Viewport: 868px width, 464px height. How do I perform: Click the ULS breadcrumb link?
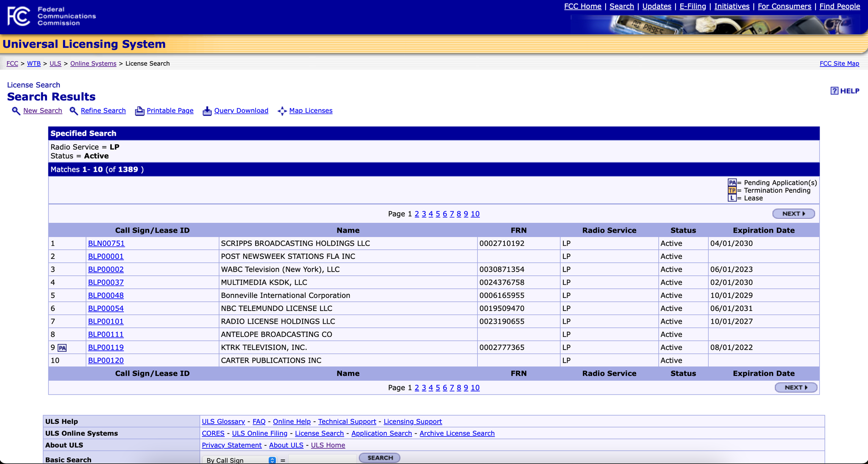[x=56, y=64]
